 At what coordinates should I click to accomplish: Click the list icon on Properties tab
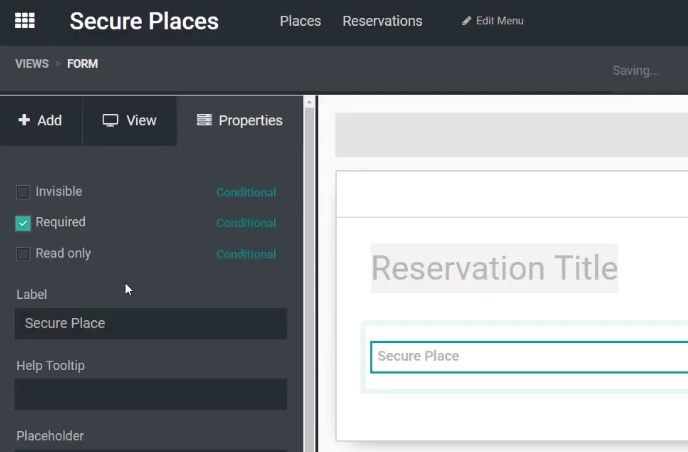[204, 120]
